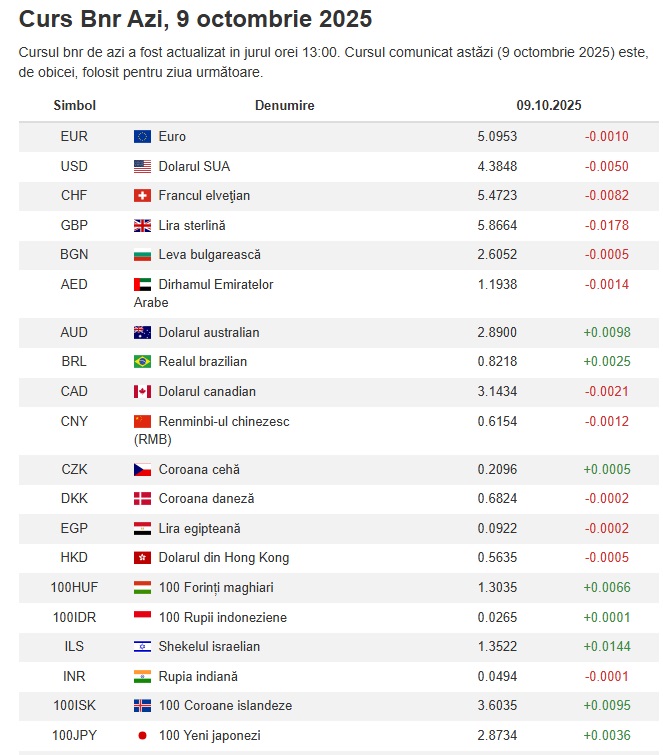The width and height of the screenshot is (663, 755).
Task: Click the Denumire column header
Action: [x=284, y=105]
